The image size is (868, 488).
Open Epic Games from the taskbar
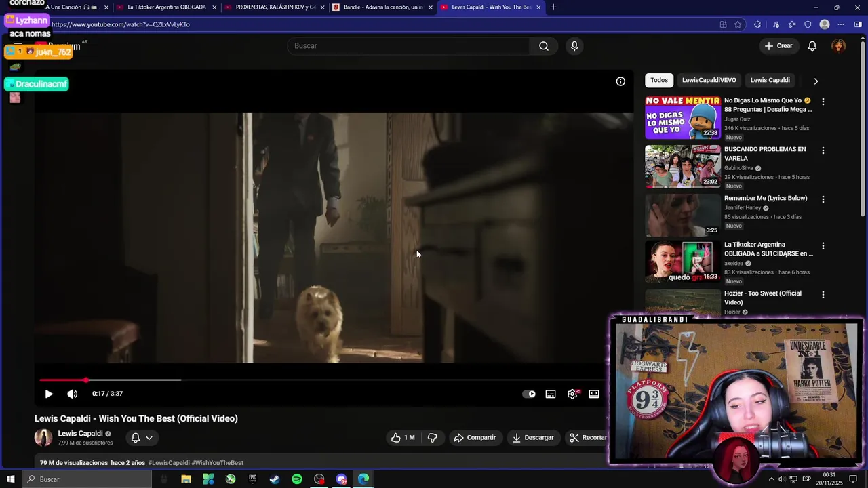point(252,479)
